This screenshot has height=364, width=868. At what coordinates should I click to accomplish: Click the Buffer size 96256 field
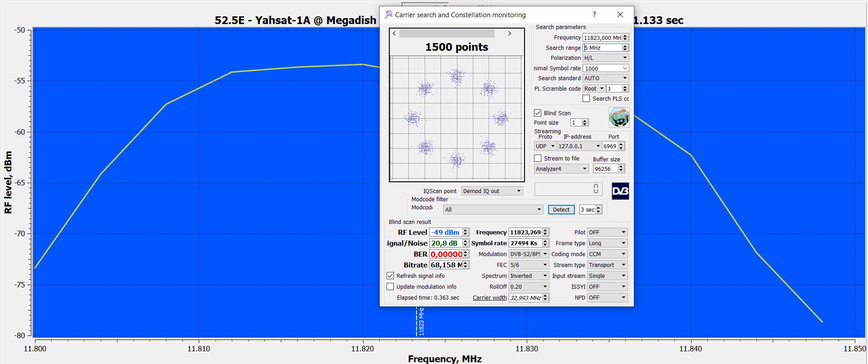click(x=609, y=169)
